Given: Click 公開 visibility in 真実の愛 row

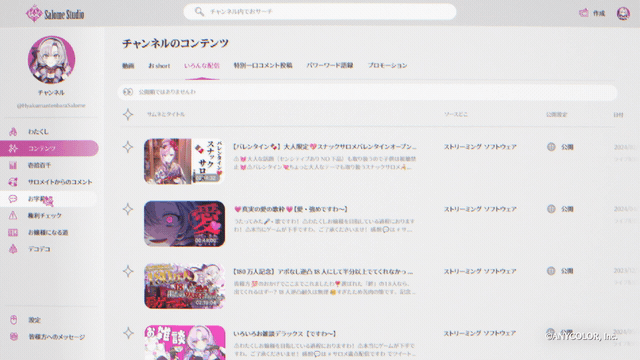Looking at the screenshot, I should tap(567, 209).
